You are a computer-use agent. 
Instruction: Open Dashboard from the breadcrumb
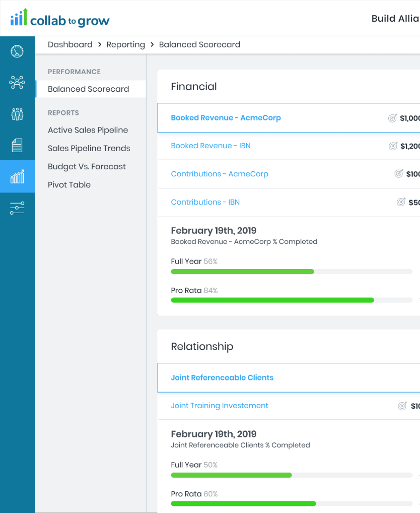[x=70, y=44]
